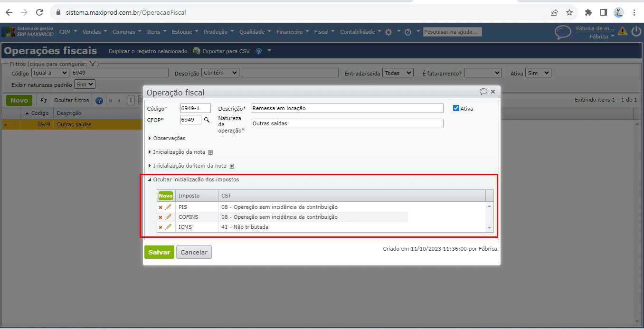Go to first page of grid
The image size is (644, 329).
point(111,101)
